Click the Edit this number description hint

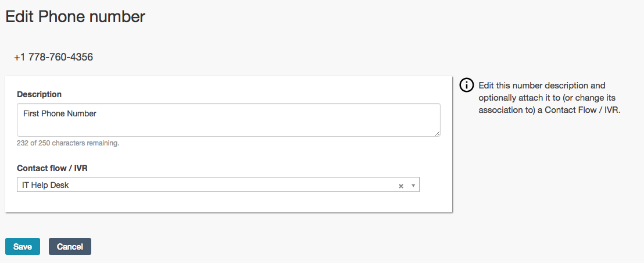tap(542, 86)
